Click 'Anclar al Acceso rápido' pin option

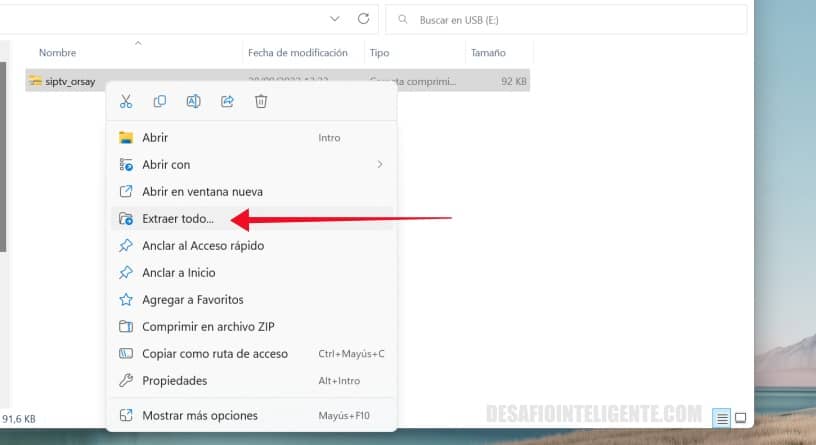coord(203,245)
